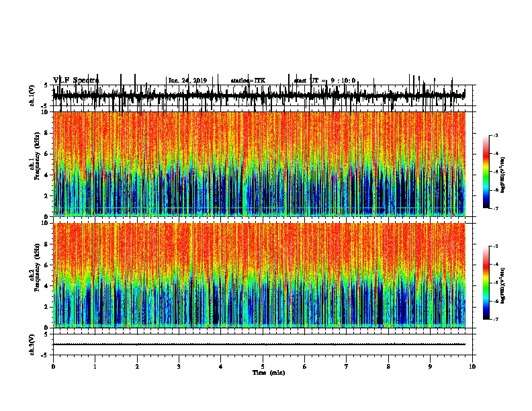
Task: Click inside the ch.2 spectrogram panel
Action: point(259,275)
